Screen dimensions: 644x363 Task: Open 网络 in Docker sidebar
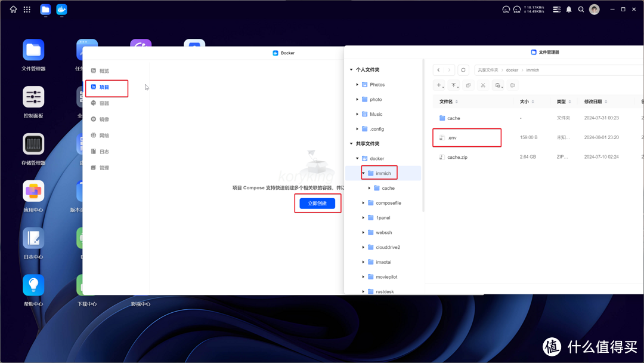coord(104,136)
